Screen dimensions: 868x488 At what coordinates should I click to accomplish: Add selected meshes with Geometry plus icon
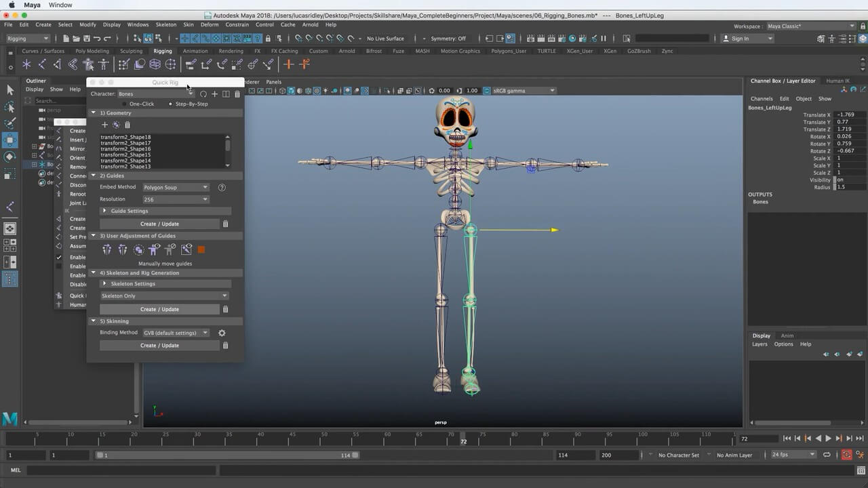click(x=104, y=125)
